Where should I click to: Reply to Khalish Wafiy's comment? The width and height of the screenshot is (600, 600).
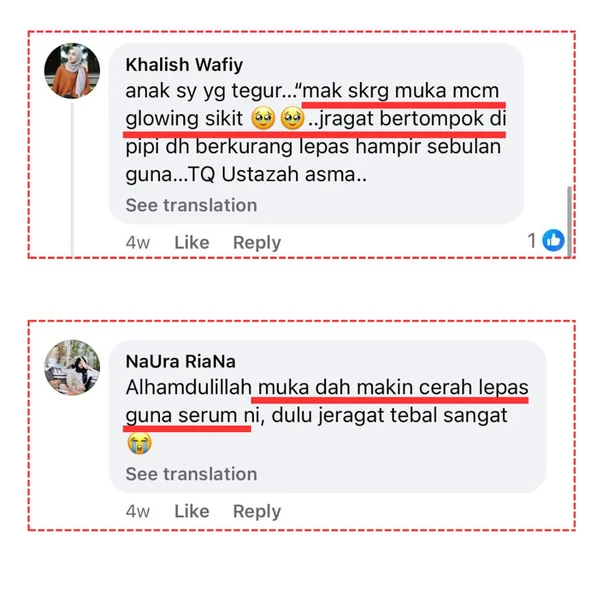(x=257, y=243)
